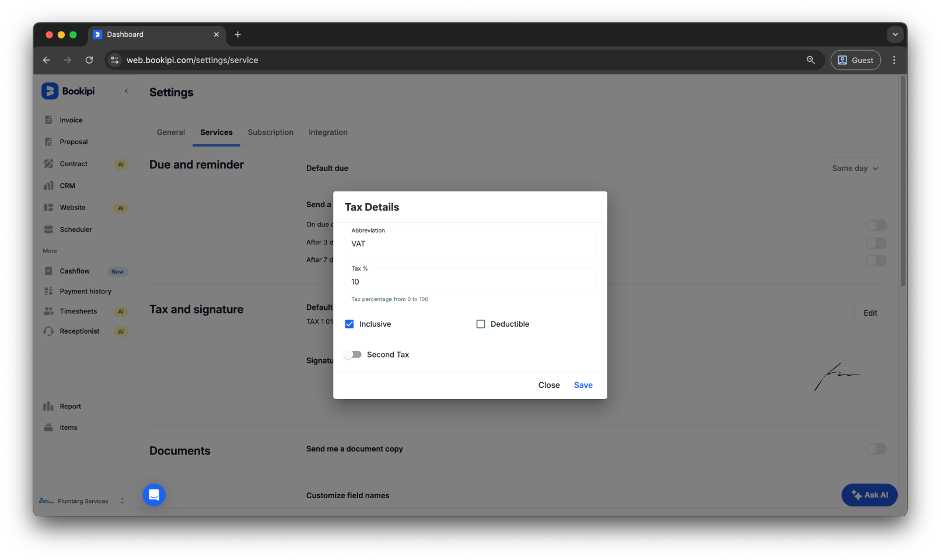
Task: Expand the Plumbing Services business selector
Action: click(x=121, y=501)
